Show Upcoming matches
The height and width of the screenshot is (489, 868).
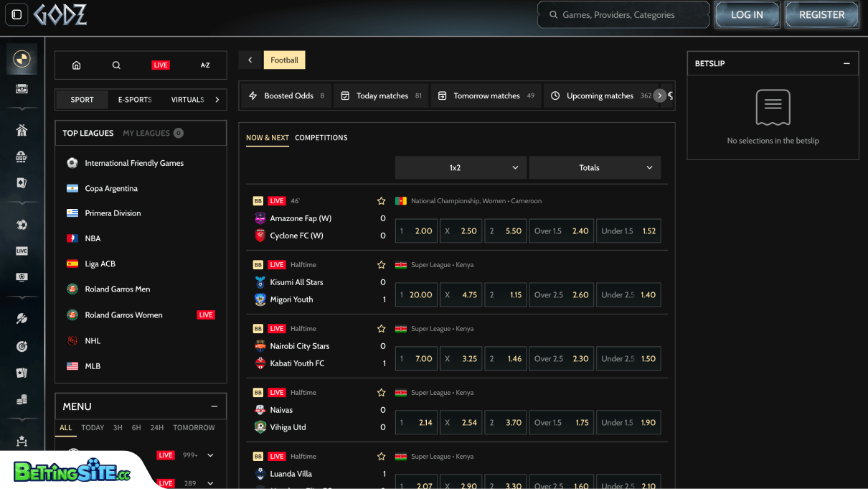click(x=600, y=96)
